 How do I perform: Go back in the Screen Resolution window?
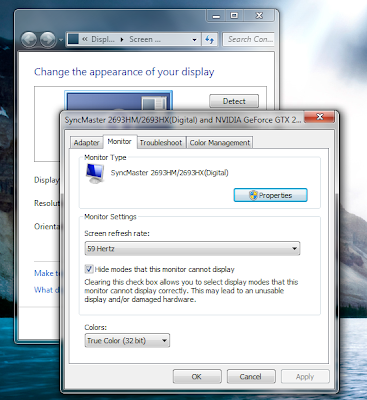29,40
